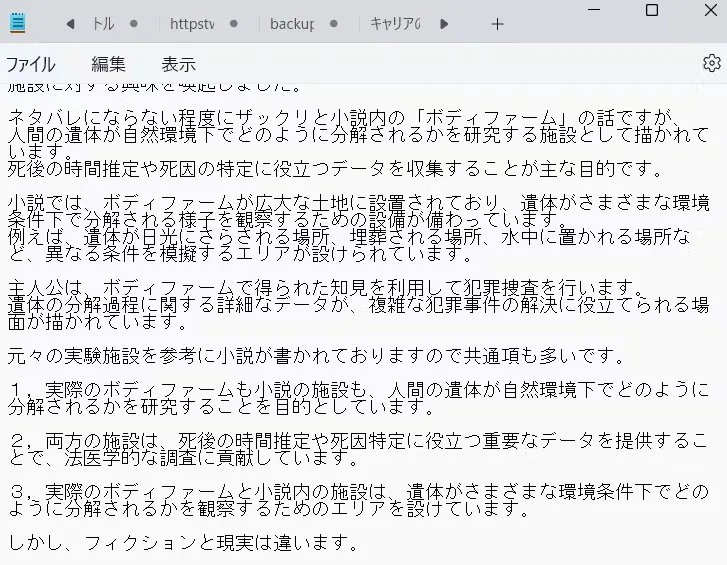Select the backup tab
The width and height of the screenshot is (727, 565).
pos(291,24)
